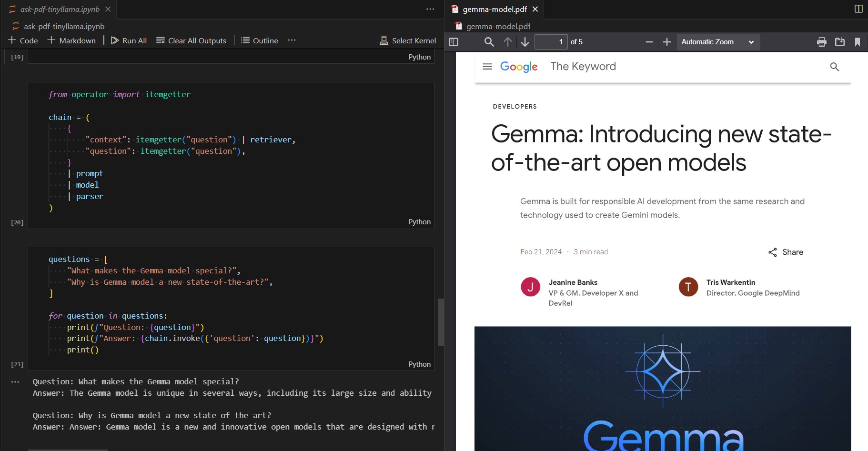Open hamburger menu on Google page
The width and height of the screenshot is (868, 451).
(487, 67)
